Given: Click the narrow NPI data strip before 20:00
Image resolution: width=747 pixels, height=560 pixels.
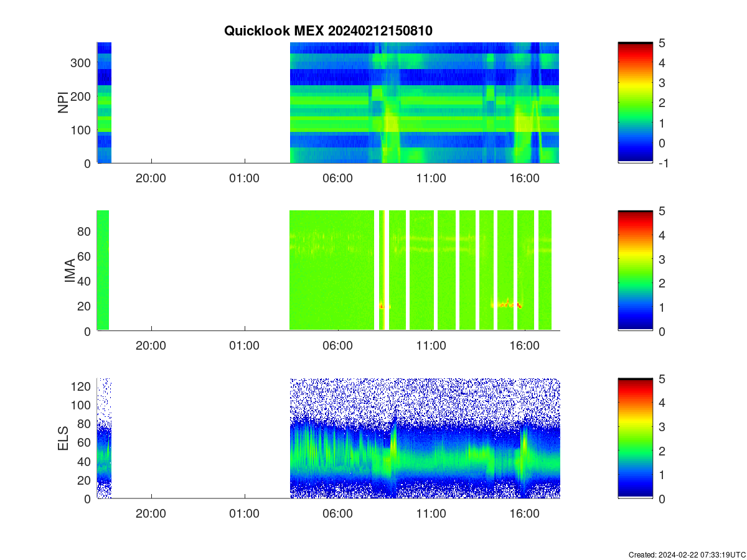Looking at the screenshot, I should point(104,103).
